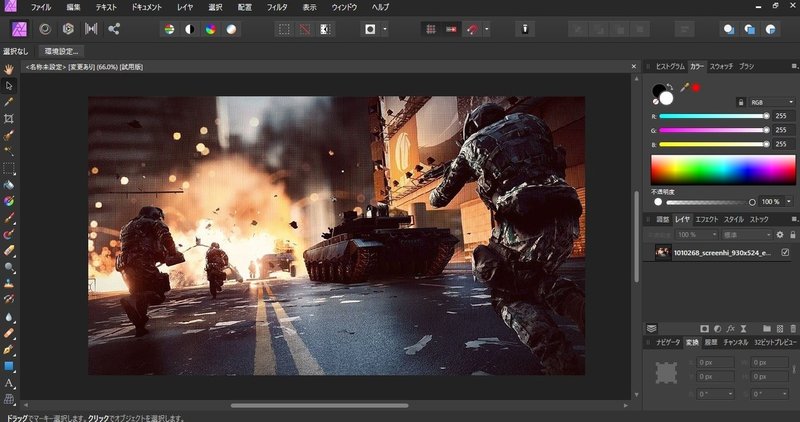800x422 pixels.
Task: Swap foreground and background colors
Action: (670, 87)
